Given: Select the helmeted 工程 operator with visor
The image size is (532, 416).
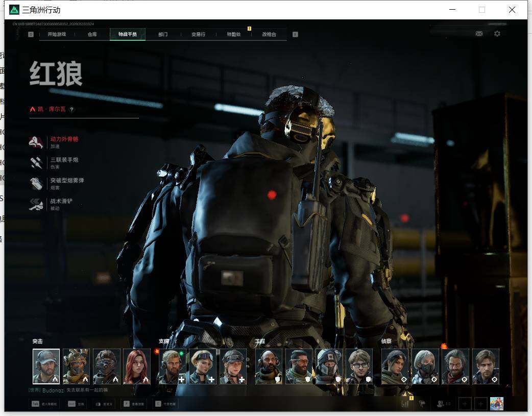Looking at the screenshot, I should coord(329,366).
